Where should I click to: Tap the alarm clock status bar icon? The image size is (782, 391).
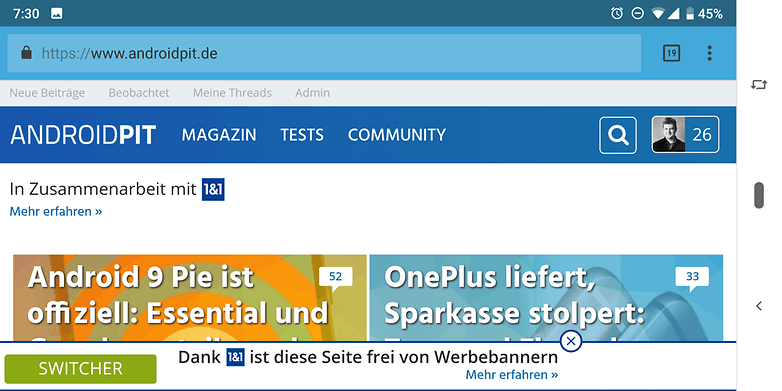[617, 13]
